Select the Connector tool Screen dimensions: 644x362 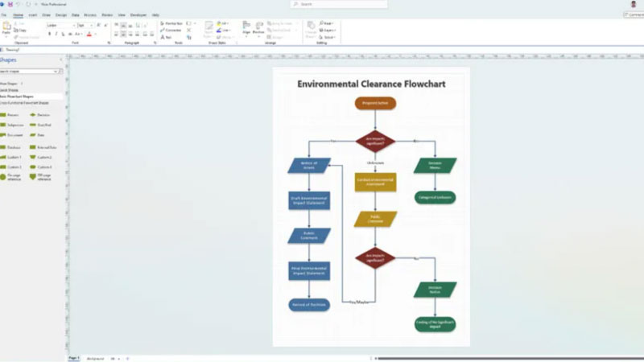(x=171, y=31)
